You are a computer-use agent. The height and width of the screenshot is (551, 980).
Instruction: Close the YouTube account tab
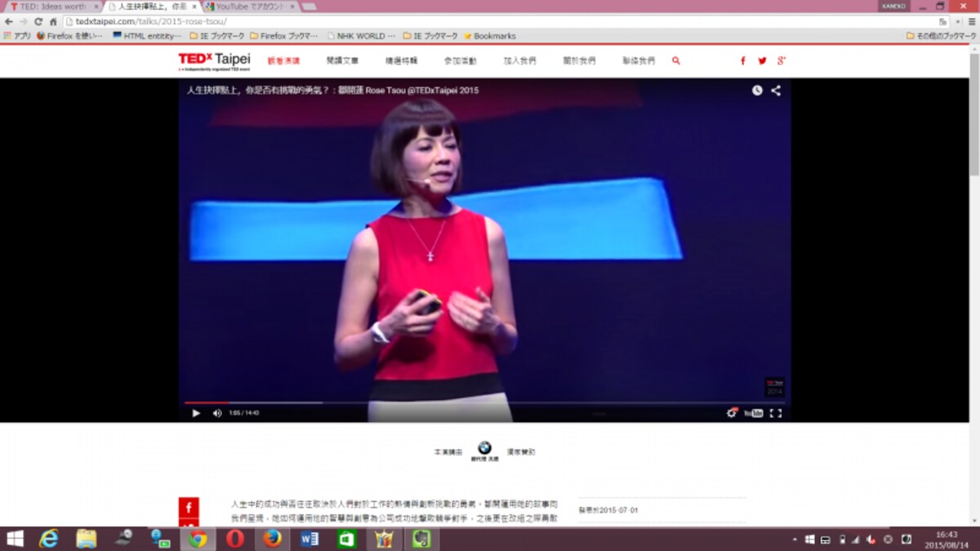pos(291,7)
